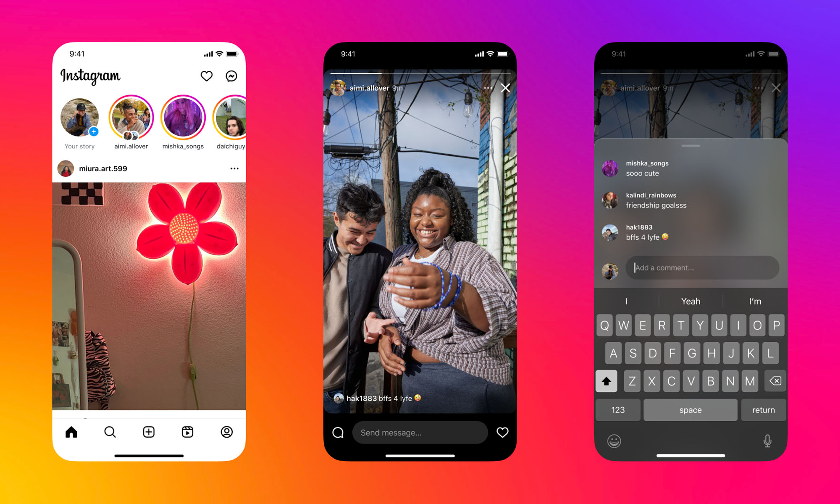Tap the Direct Messages icon top right
The image size is (840, 504).
(232, 76)
